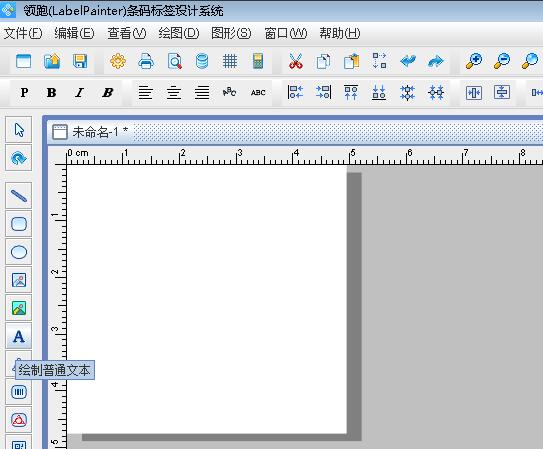Click the scissors cut icon
Viewport: 543px width, 449px height.
coord(295,62)
